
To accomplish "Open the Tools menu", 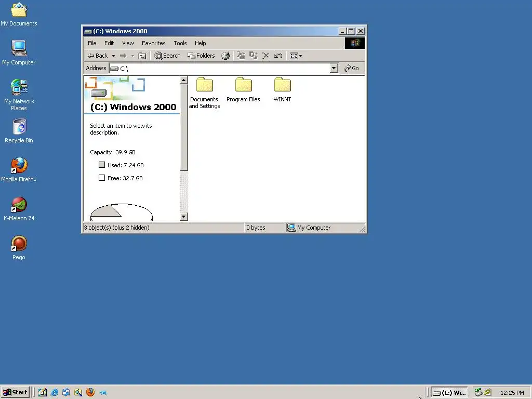I will coord(180,43).
